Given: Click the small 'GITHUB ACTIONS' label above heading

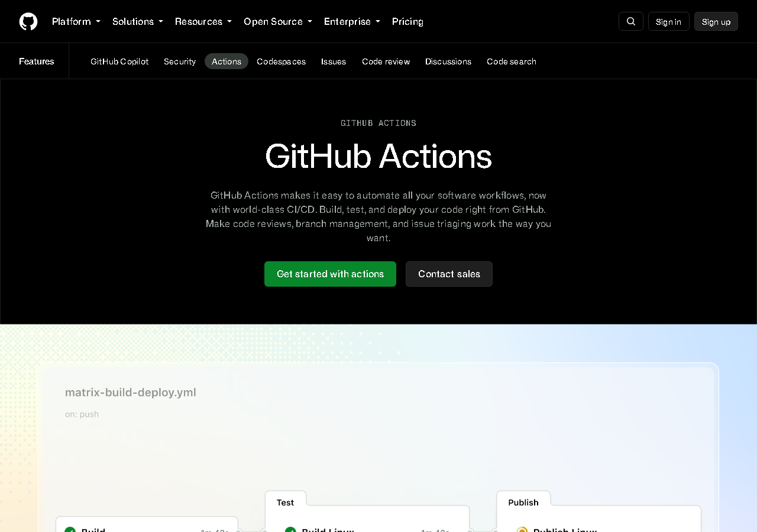Looking at the screenshot, I should tap(378, 123).
